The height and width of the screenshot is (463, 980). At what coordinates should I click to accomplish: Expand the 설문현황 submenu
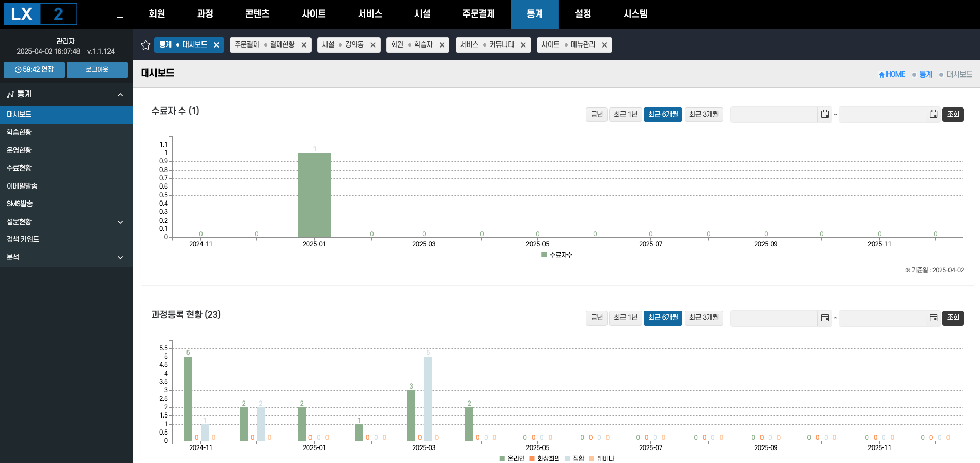pos(120,222)
